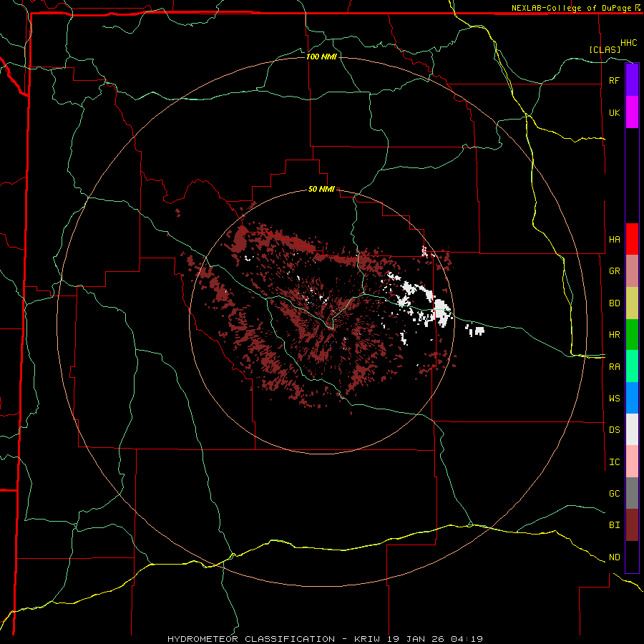Click the GR legend label

[x=614, y=270]
